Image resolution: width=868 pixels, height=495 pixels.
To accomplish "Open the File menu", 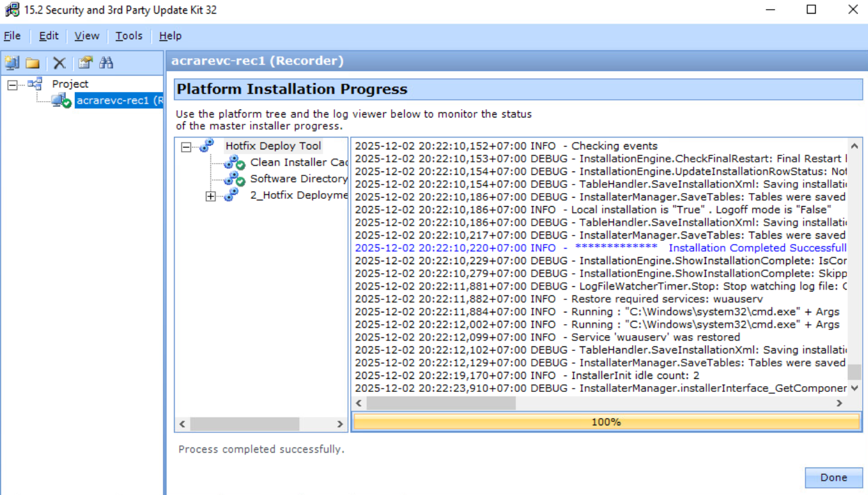I will [x=12, y=36].
